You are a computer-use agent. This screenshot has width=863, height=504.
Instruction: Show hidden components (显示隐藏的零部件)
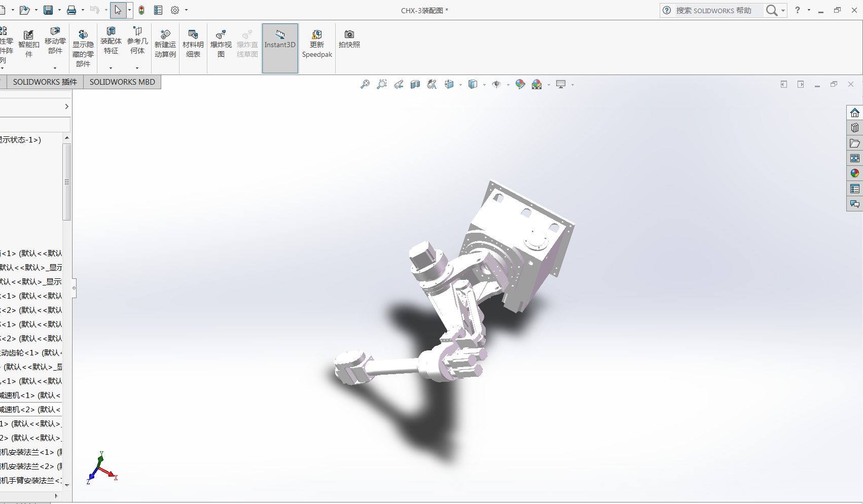[83, 48]
